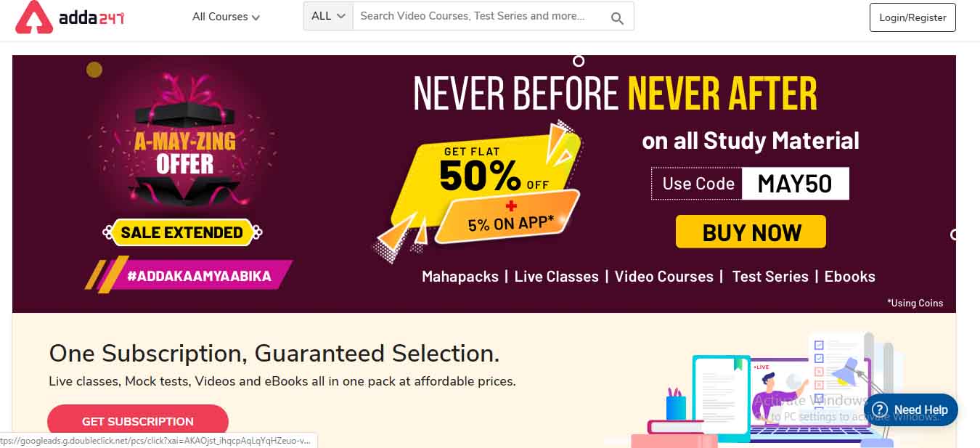Select Mahapacks in the banner

click(x=460, y=277)
